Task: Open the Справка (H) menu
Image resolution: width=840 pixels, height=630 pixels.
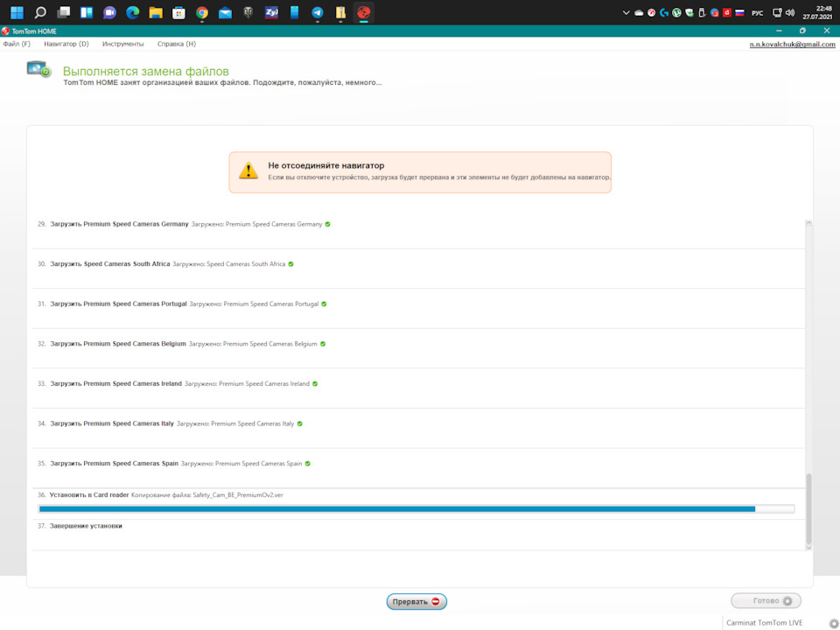Action: coord(176,44)
